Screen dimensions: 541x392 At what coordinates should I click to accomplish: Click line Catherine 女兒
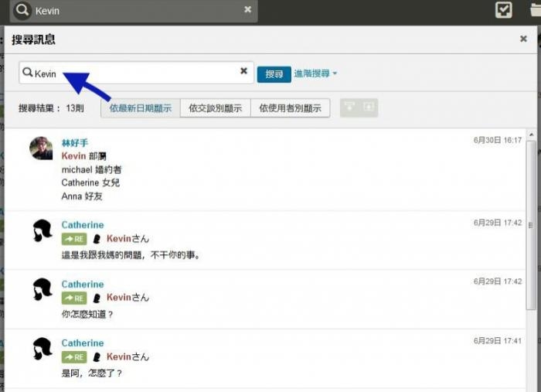coord(90,182)
